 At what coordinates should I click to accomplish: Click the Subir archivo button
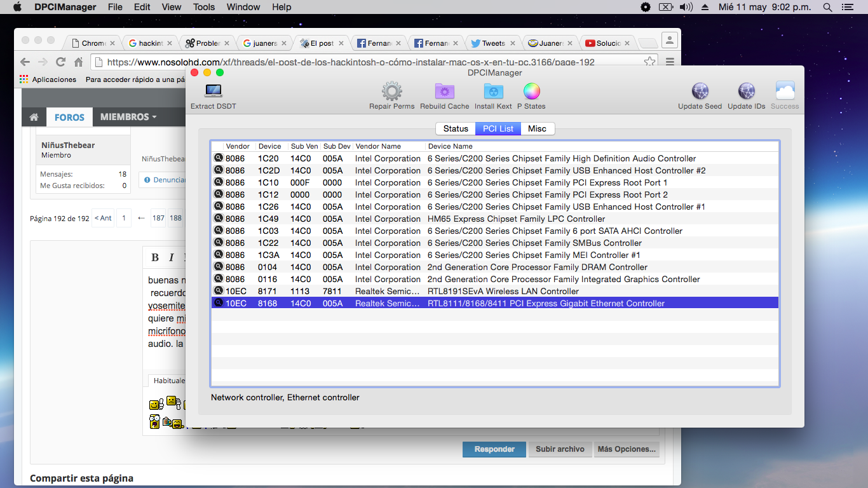click(x=560, y=449)
